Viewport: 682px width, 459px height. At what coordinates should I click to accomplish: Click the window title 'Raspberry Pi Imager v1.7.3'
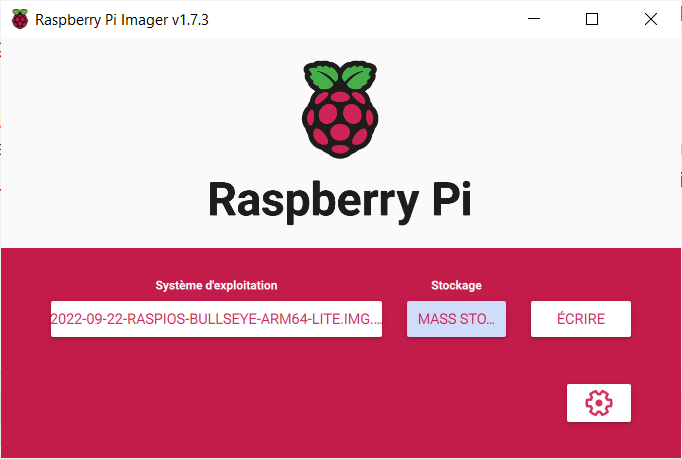click(122, 20)
